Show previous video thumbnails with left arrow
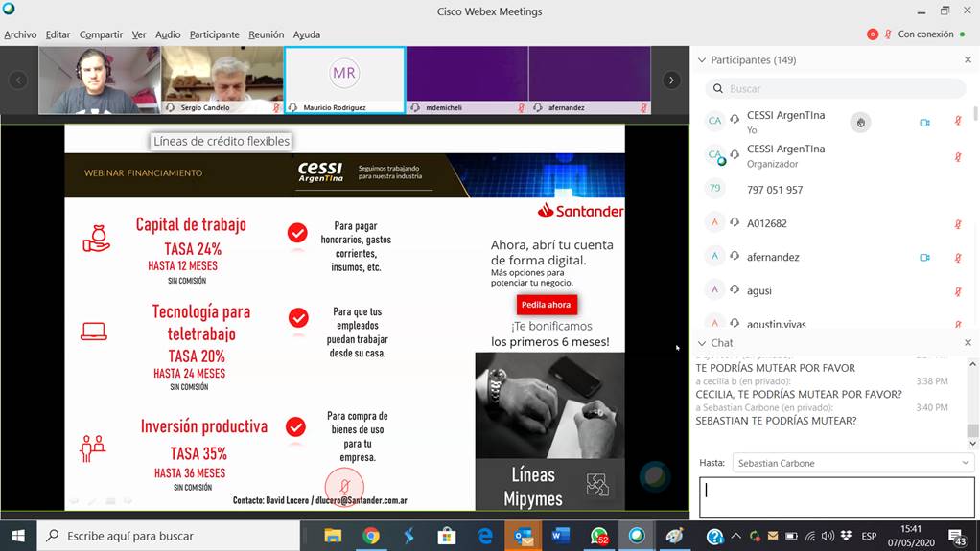The image size is (980, 551). 18,80
